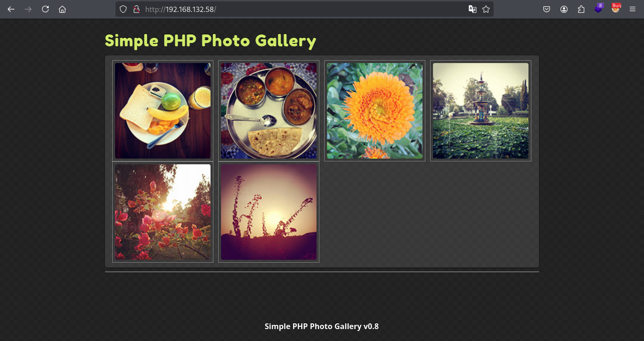
Task: Open the browser home page
Action: 62,9
